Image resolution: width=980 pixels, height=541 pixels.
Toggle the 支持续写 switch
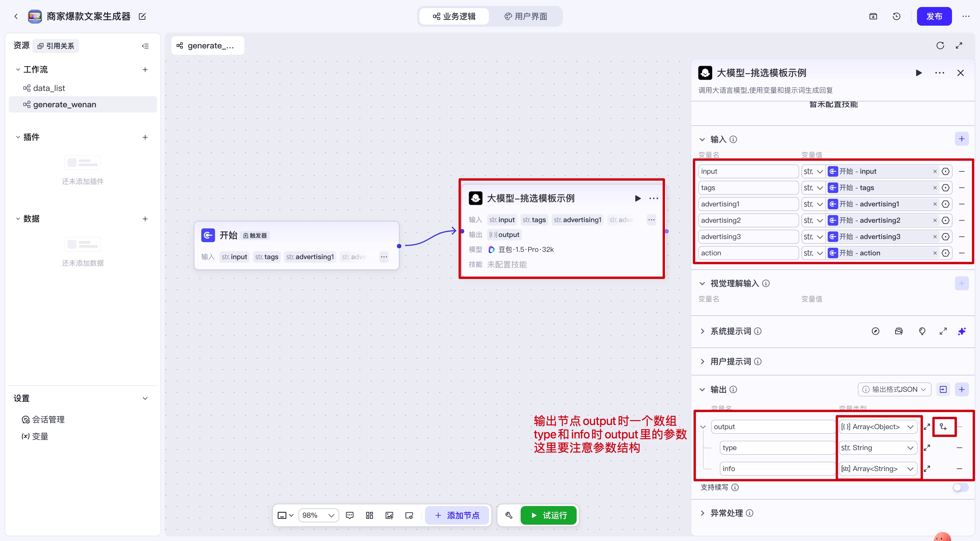[x=960, y=487]
